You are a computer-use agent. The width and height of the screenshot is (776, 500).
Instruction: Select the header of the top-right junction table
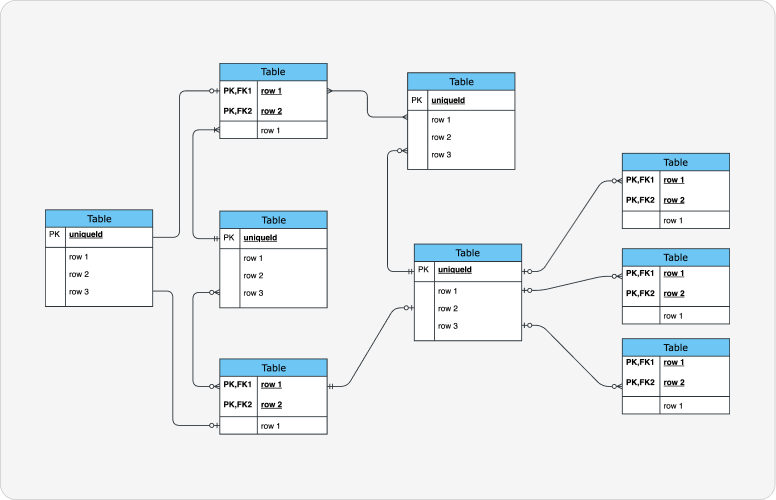(x=675, y=162)
